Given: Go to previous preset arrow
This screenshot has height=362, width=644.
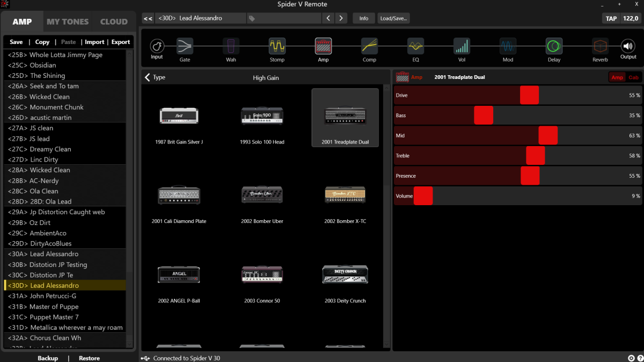Looking at the screenshot, I should click(x=328, y=18).
